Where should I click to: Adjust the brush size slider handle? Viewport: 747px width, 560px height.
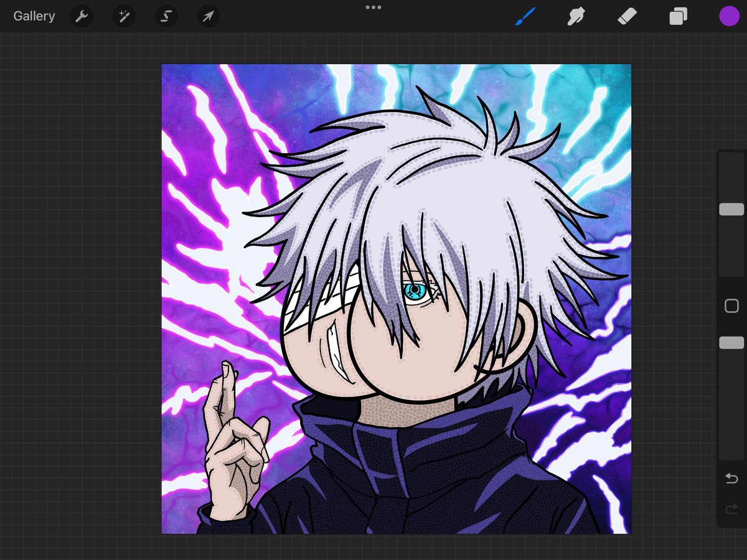(731, 209)
